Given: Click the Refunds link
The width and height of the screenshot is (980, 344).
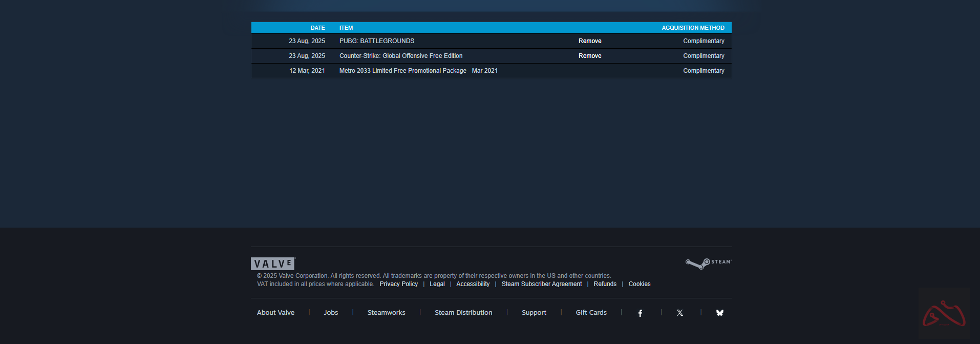Looking at the screenshot, I should tap(605, 284).
